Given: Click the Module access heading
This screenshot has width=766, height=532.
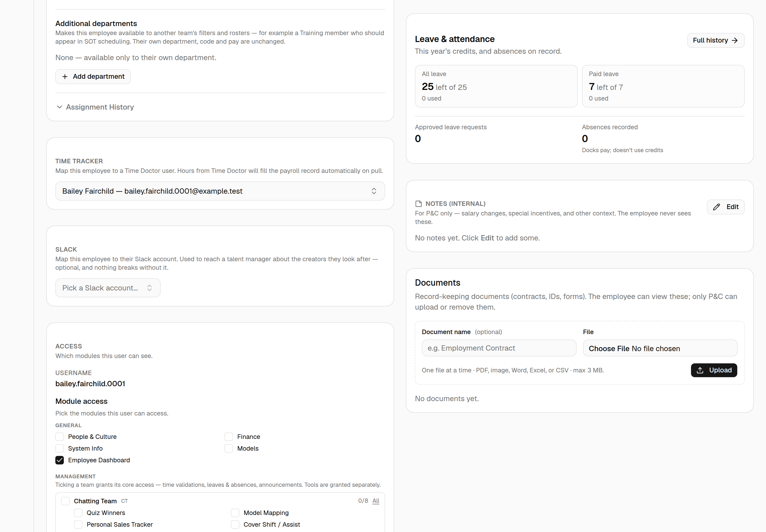Looking at the screenshot, I should pyautogui.click(x=81, y=401).
